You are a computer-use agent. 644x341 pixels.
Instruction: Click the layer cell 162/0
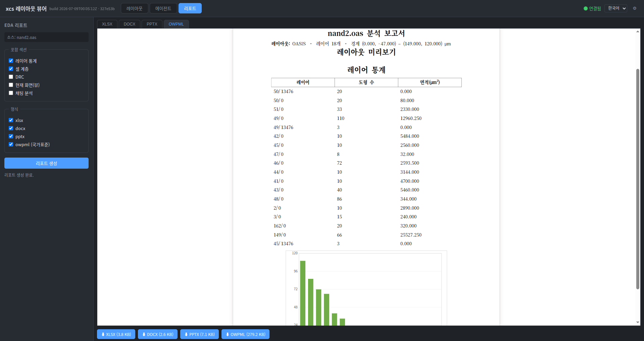(280, 226)
